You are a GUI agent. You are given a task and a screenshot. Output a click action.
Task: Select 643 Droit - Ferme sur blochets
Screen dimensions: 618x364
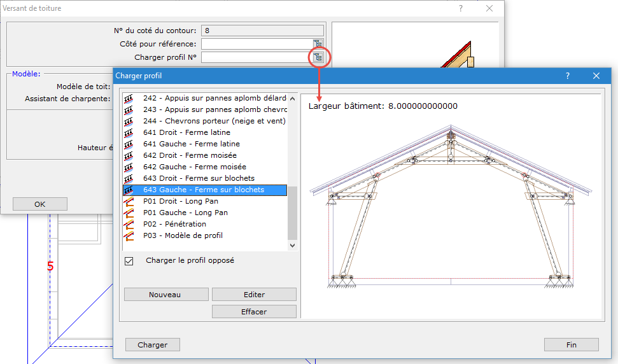[199, 178]
